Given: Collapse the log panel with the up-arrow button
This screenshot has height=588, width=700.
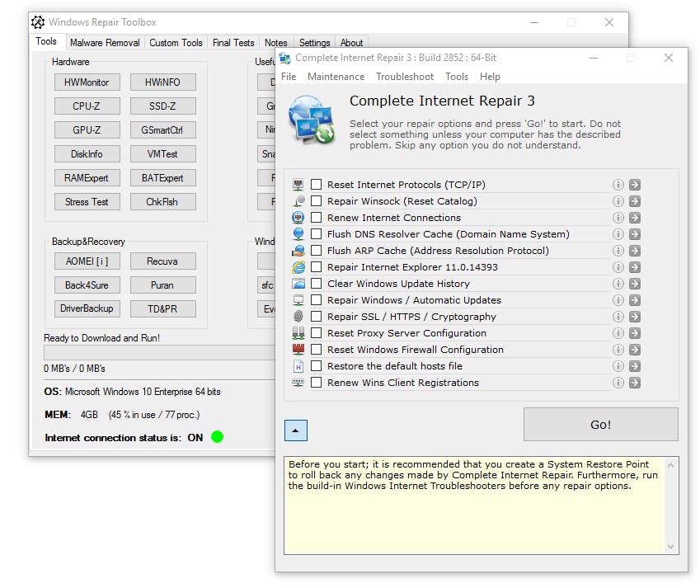Looking at the screenshot, I should (295, 430).
